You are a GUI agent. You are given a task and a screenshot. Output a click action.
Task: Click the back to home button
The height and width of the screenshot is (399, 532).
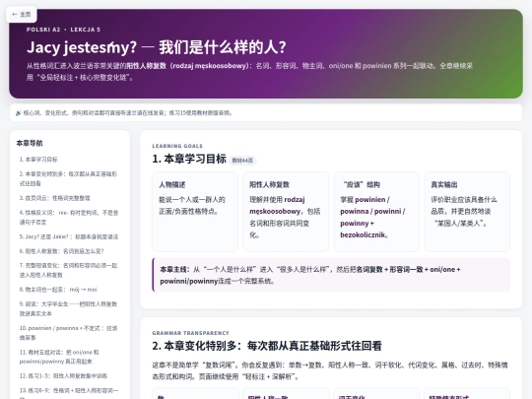[x=22, y=14]
